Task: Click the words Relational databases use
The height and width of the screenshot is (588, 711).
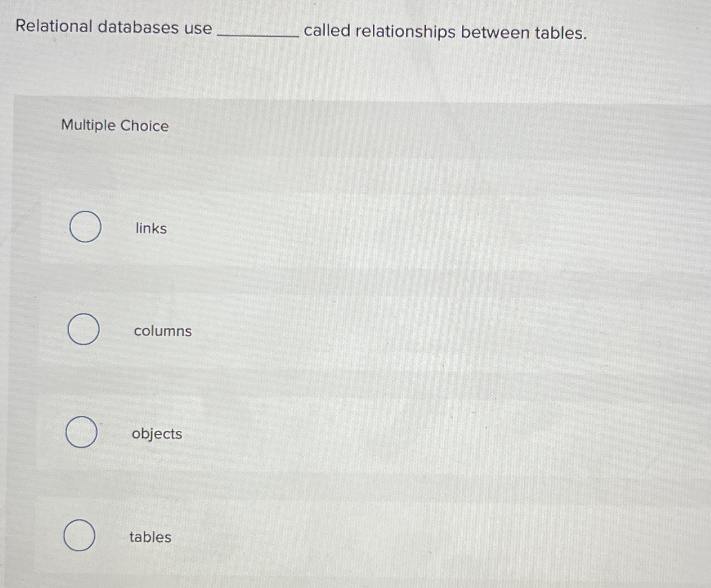Action: pyautogui.click(x=114, y=29)
